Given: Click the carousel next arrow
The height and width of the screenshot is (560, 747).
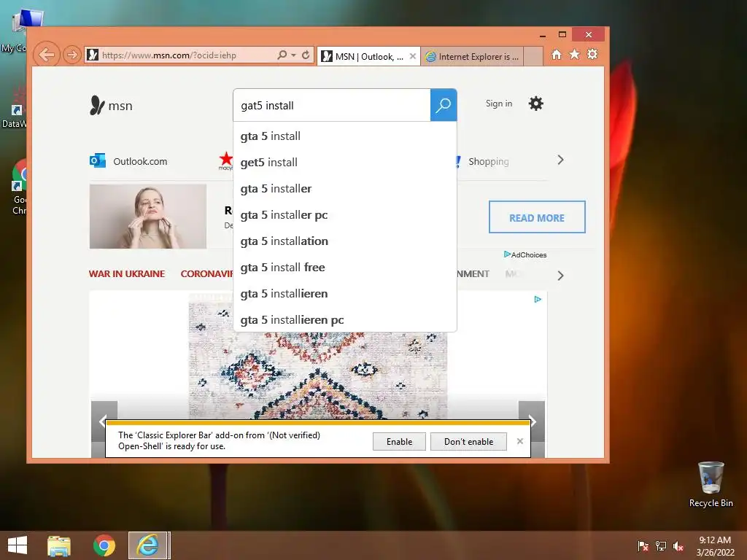Looking at the screenshot, I should click(532, 421).
